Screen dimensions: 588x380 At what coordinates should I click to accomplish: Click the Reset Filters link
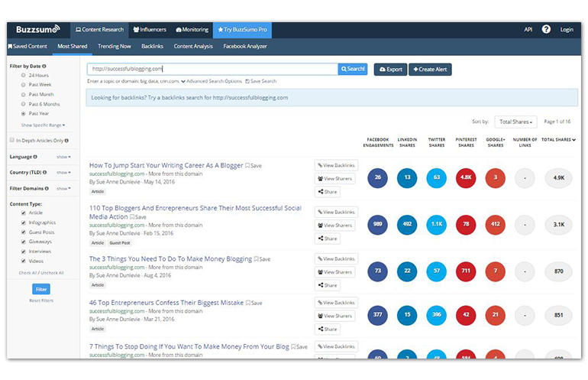pos(41,300)
